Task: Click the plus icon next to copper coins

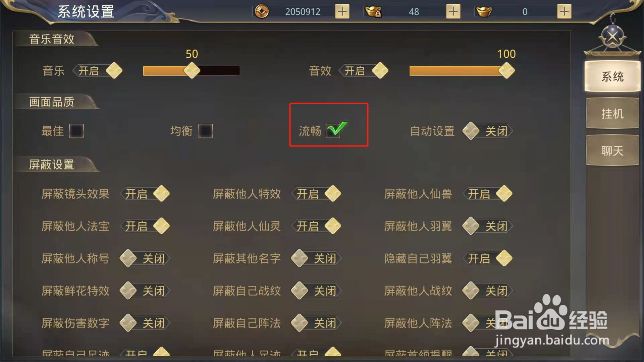Action: [x=342, y=12]
